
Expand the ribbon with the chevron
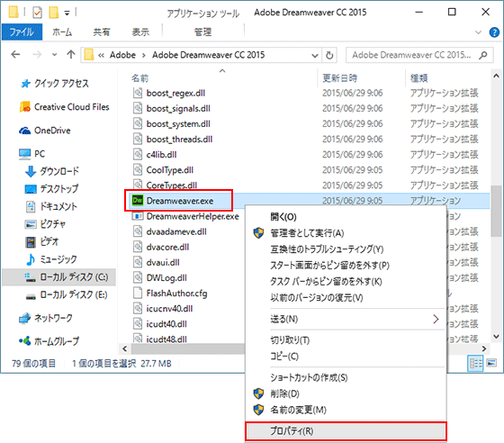tap(478, 32)
